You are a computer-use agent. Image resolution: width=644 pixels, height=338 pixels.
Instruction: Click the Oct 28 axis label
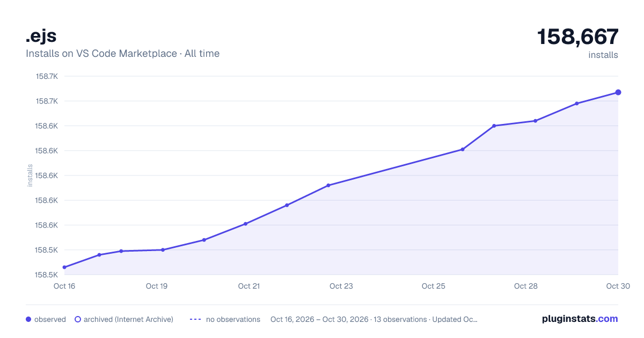(x=526, y=286)
